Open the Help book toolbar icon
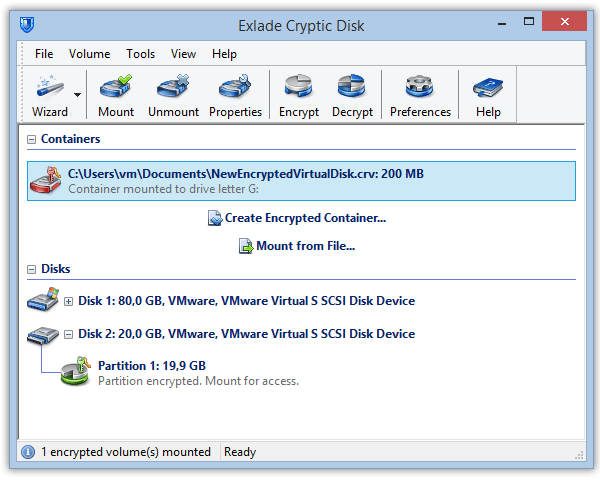 (488, 95)
